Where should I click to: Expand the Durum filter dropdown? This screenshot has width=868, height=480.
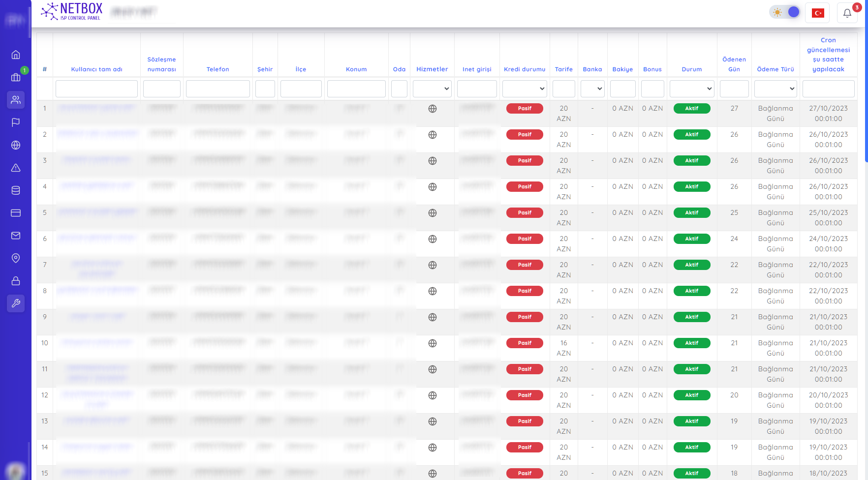pos(691,89)
